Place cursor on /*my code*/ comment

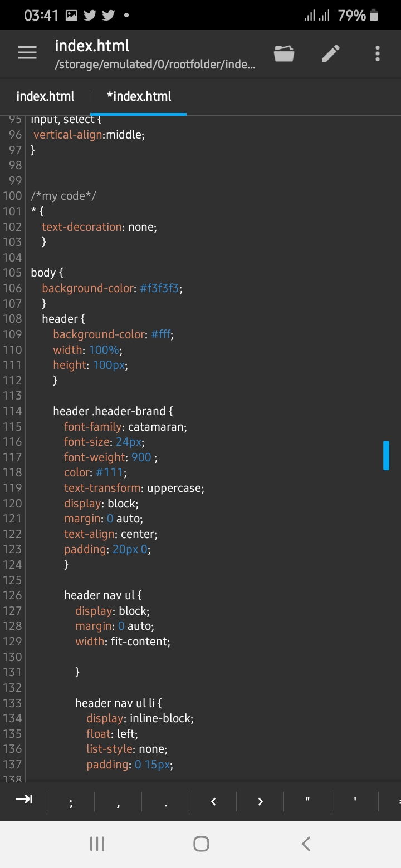[x=63, y=196]
